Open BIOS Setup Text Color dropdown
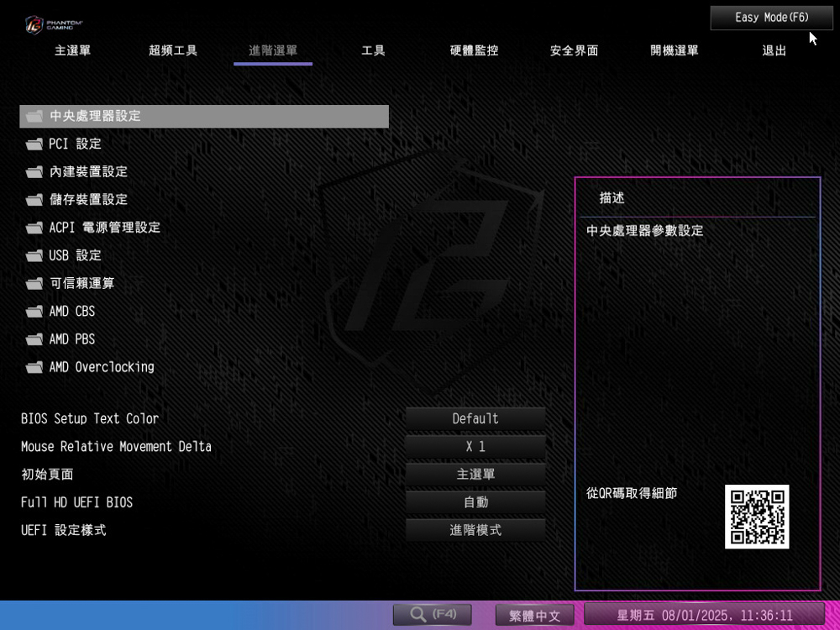840x630 pixels. point(475,418)
